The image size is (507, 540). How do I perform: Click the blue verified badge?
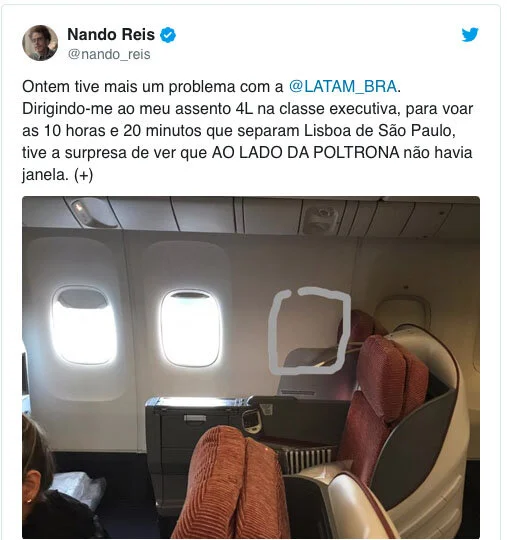click(168, 35)
